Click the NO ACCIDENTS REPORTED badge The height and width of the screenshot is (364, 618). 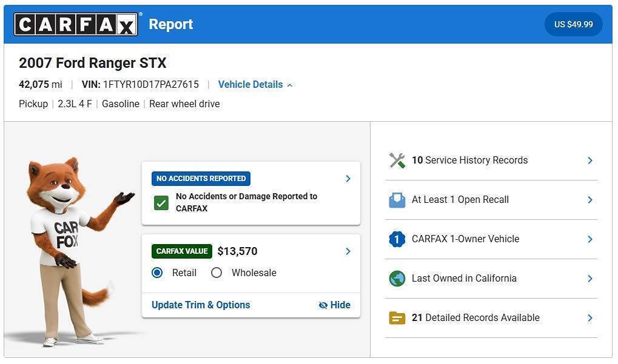pyautogui.click(x=201, y=179)
